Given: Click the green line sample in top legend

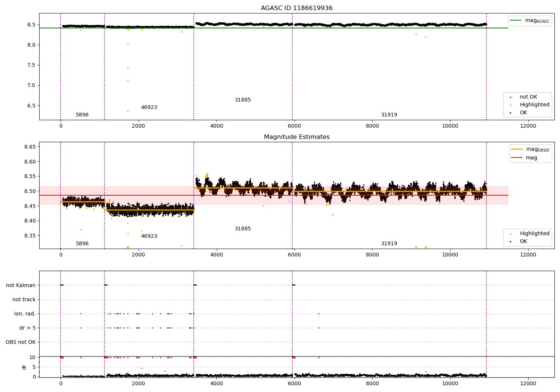Looking at the screenshot, I should [x=516, y=21].
